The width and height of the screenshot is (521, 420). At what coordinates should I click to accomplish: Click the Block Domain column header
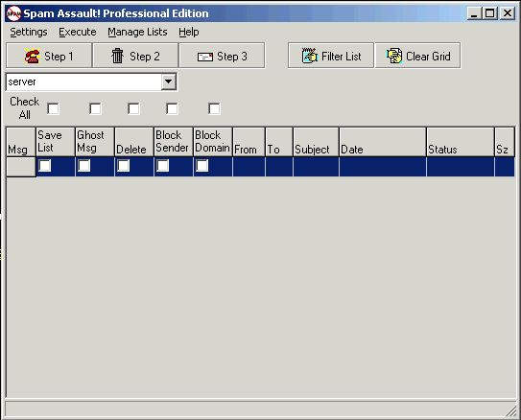coord(213,142)
